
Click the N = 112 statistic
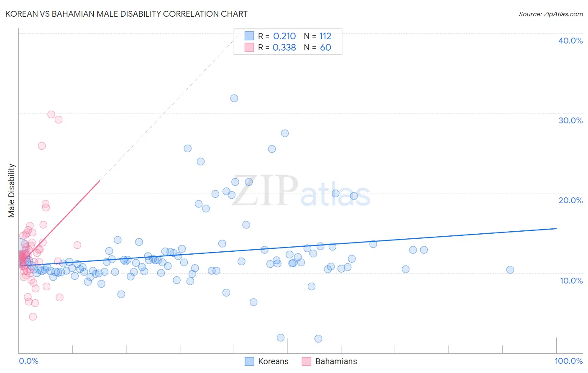click(317, 36)
